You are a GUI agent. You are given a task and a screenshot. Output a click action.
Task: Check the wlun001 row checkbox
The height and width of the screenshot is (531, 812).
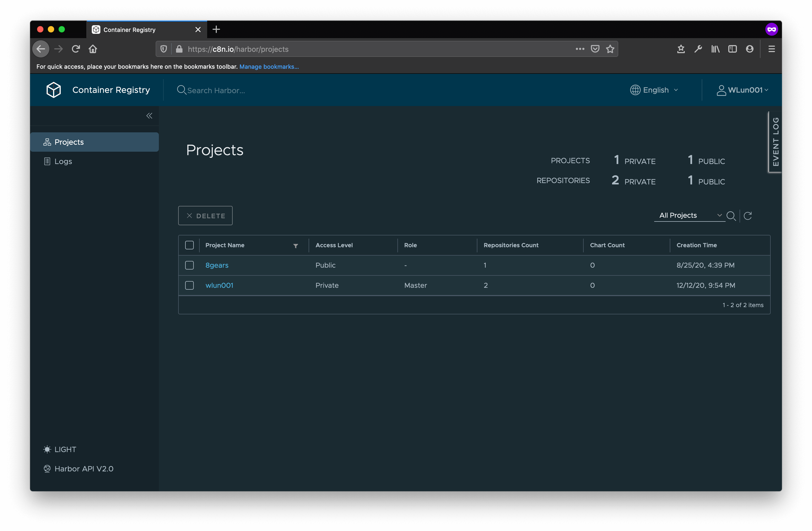189,285
